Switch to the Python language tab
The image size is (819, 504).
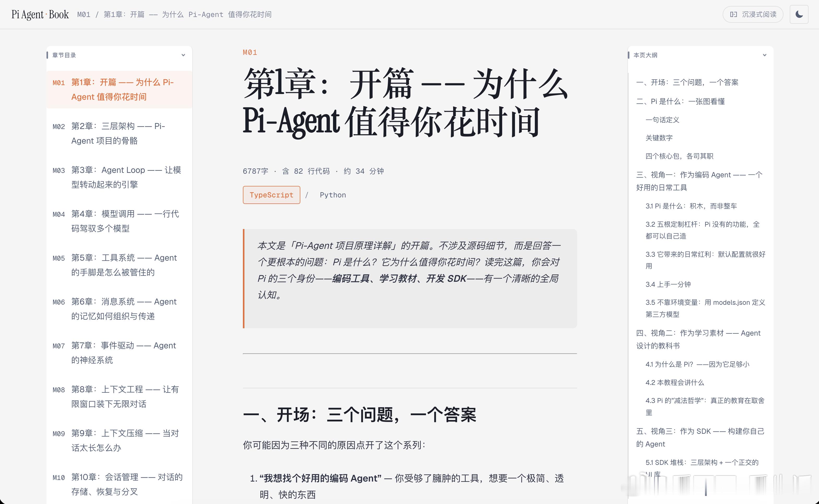[x=333, y=195]
